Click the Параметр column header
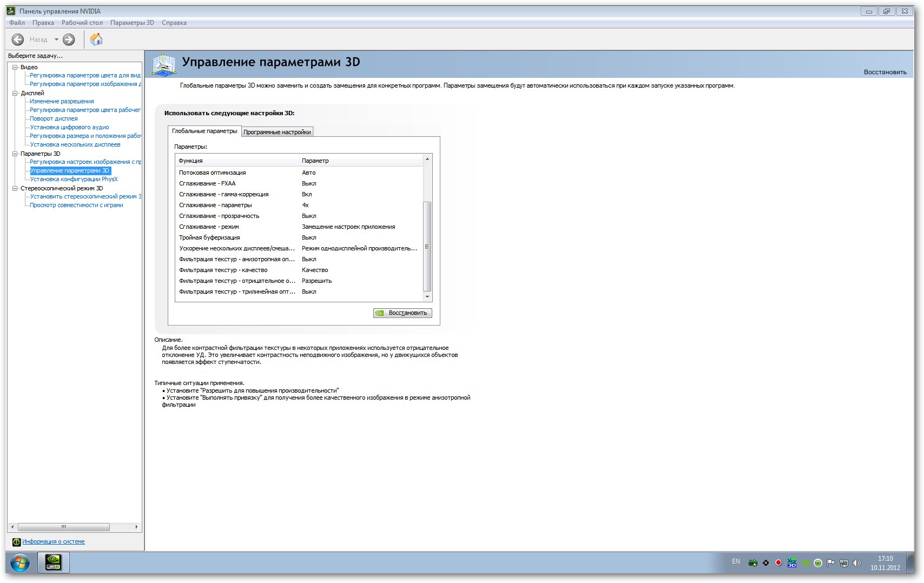This screenshot has height=583, width=924. (360, 161)
